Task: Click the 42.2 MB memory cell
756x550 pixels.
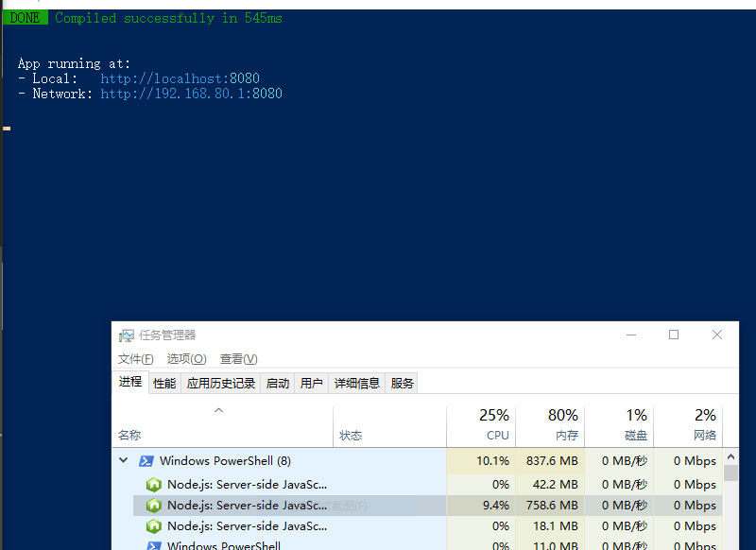Action: point(550,485)
